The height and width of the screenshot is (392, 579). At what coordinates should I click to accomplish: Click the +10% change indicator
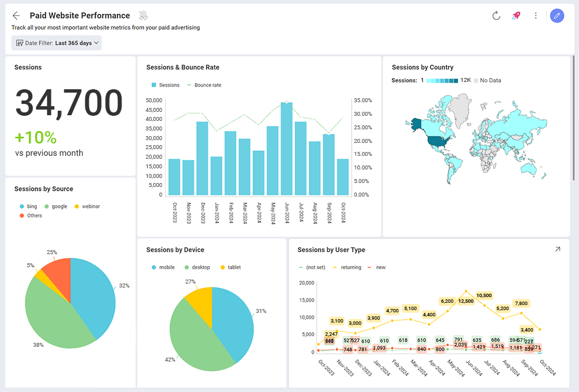36,138
